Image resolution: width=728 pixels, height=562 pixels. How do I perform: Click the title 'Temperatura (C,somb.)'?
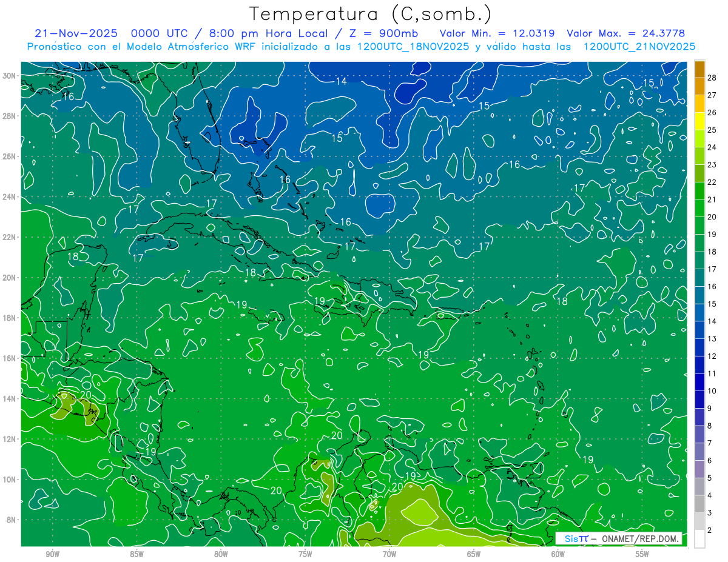point(371,14)
